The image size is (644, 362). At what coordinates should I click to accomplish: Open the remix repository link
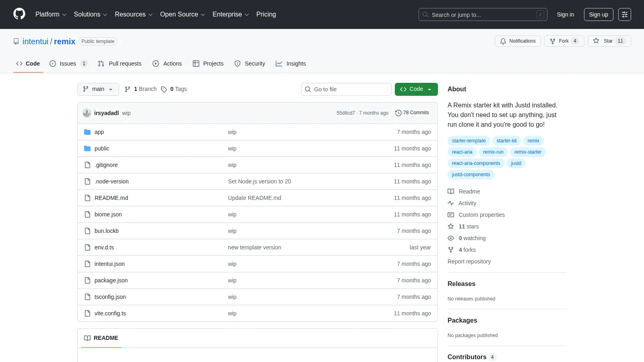pos(64,41)
